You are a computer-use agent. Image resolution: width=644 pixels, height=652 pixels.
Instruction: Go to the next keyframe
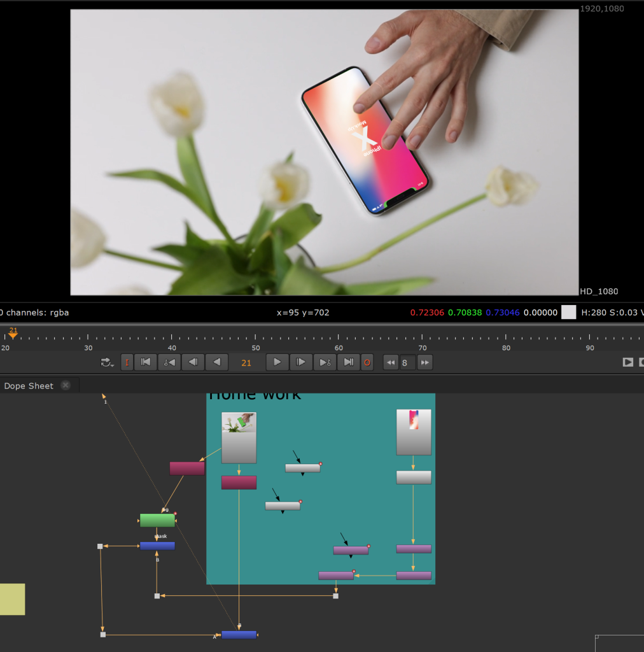pyautogui.click(x=325, y=362)
